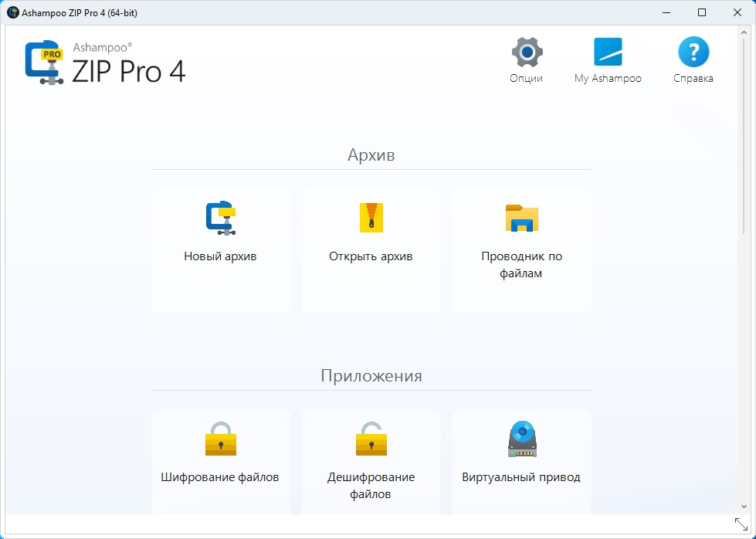Click the Ashampoo ZIP Pro 4 logo
This screenshot has height=539, width=756.
coord(106,63)
